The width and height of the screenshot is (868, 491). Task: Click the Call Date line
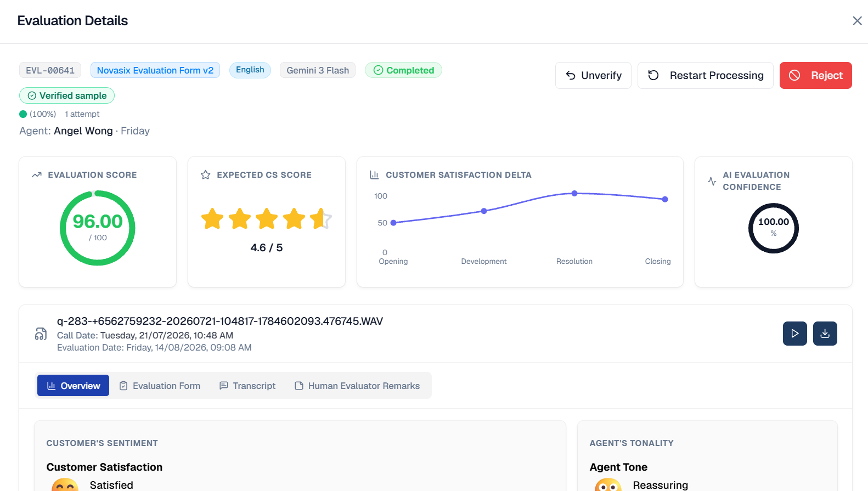[145, 335]
